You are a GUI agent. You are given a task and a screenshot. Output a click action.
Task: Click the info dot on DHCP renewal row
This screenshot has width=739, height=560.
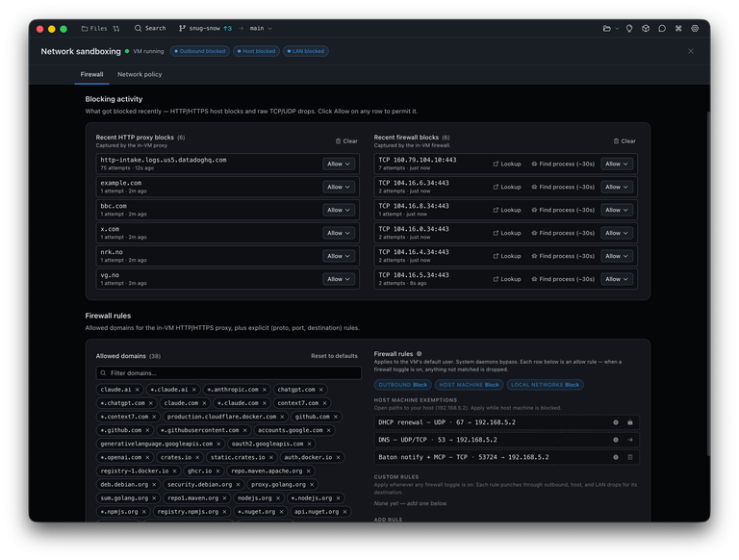click(616, 422)
